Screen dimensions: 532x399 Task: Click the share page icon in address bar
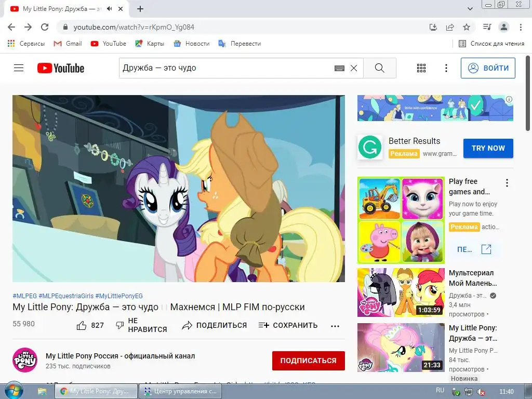coord(450,27)
